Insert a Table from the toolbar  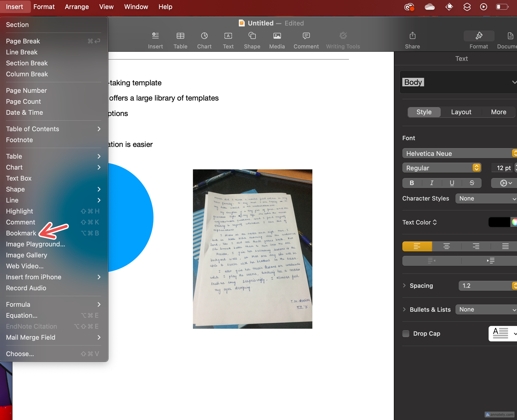click(x=180, y=39)
